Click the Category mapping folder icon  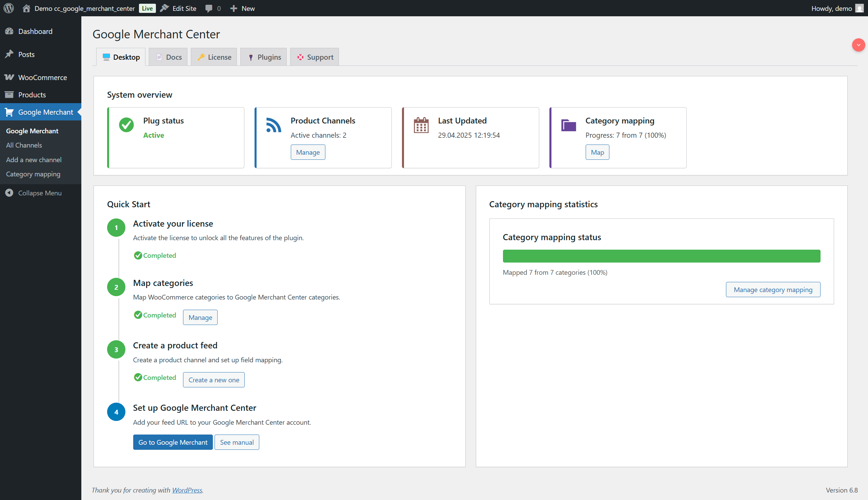tap(568, 125)
